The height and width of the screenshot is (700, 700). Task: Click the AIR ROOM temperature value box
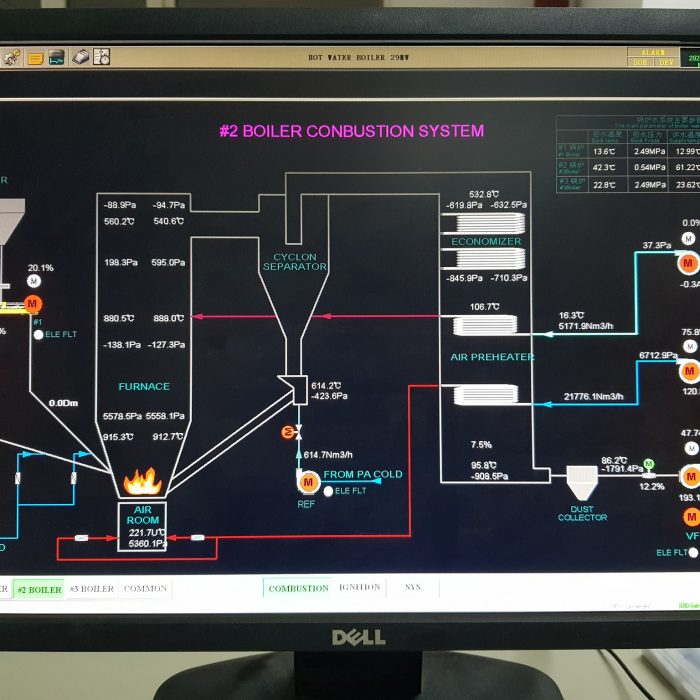click(144, 533)
